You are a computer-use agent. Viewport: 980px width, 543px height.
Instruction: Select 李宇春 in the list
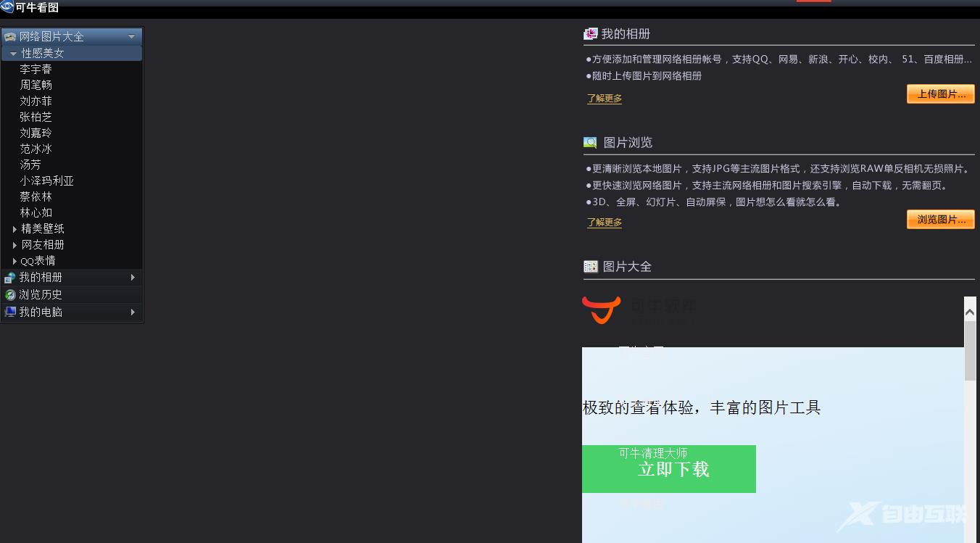[36, 70]
